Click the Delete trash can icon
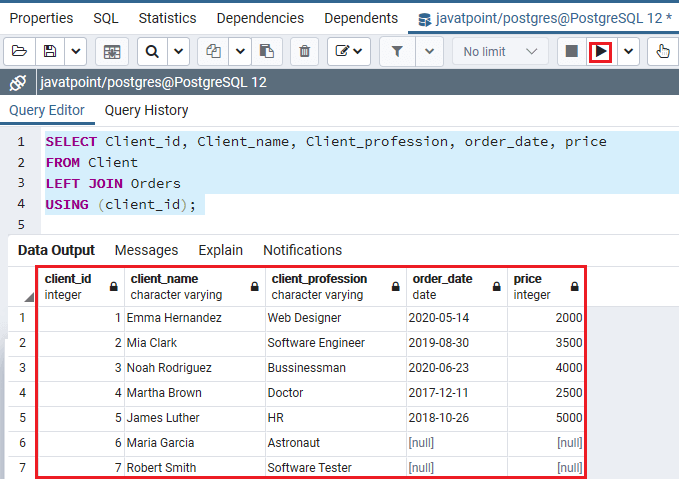The width and height of the screenshot is (679, 479). pos(305,52)
